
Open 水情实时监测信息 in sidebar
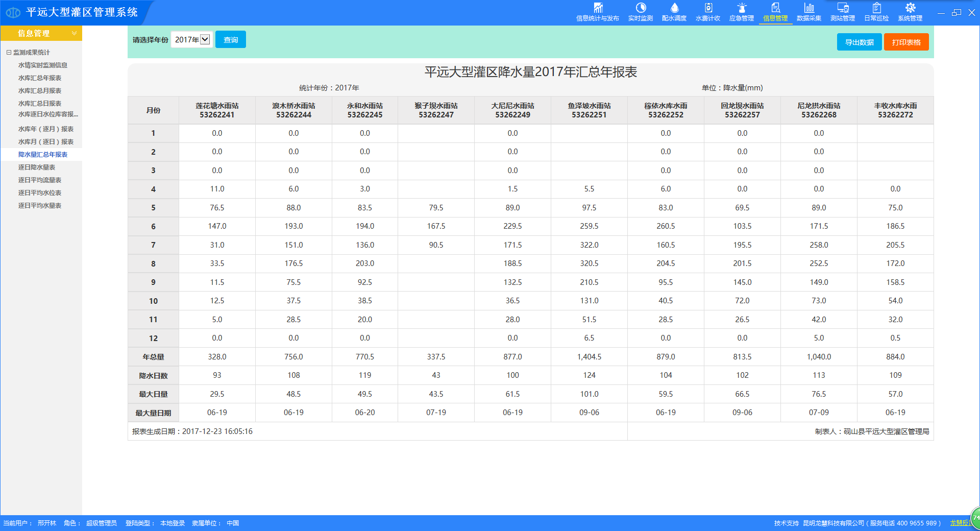coord(43,65)
